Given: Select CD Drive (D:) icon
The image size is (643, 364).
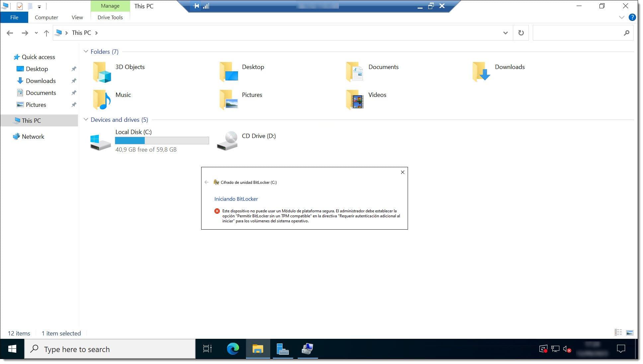Looking at the screenshot, I should click(227, 141).
